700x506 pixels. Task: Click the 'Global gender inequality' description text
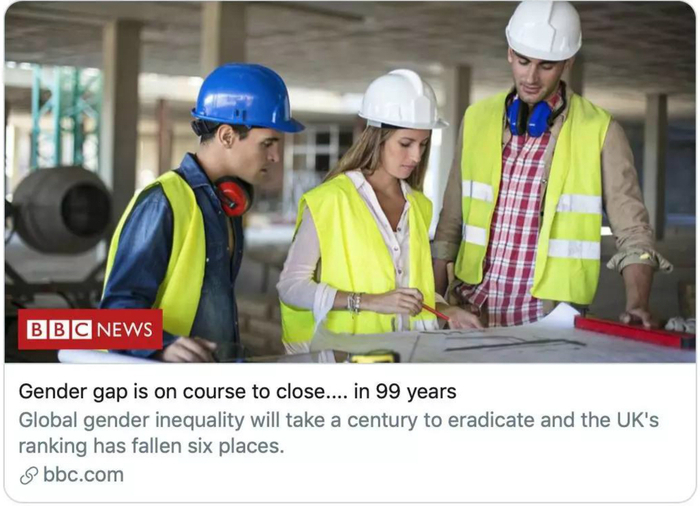[339, 433]
